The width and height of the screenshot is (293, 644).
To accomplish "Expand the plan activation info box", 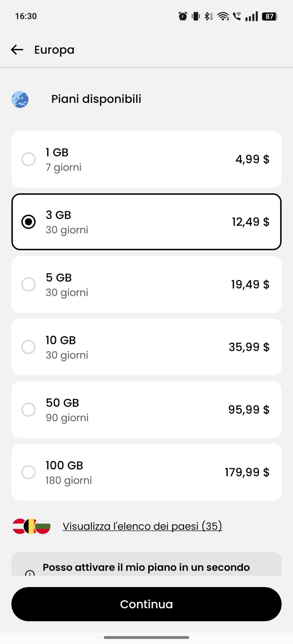I will coord(146,567).
